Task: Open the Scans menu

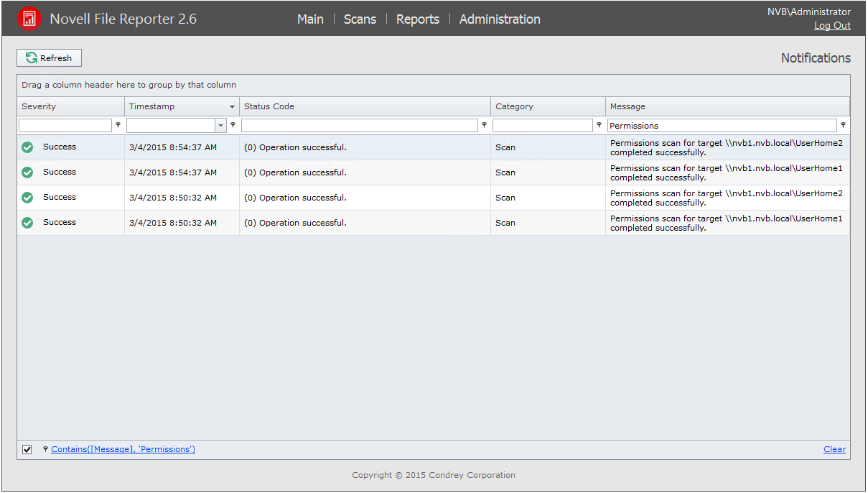Action: coord(360,19)
